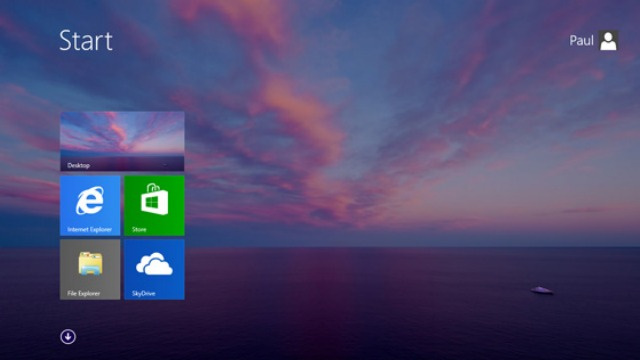Click the 'Desktop' label on the tile
The width and height of the screenshot is (640, 360).
point(78,165)
